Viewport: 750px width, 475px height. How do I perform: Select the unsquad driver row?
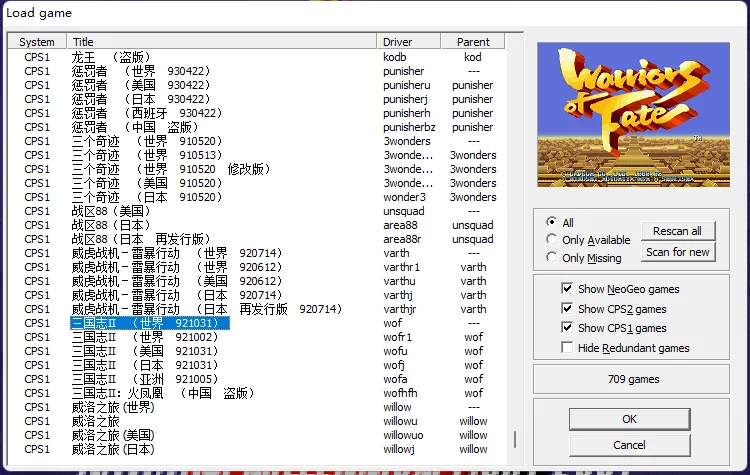(x=256, y=211)
